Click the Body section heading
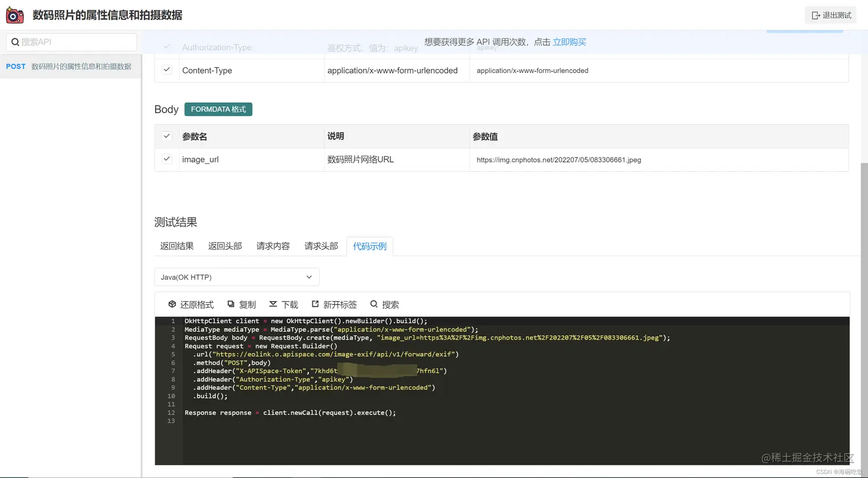Screen dimensions: 868x478 pyautogui.click(x=166, y=109)
